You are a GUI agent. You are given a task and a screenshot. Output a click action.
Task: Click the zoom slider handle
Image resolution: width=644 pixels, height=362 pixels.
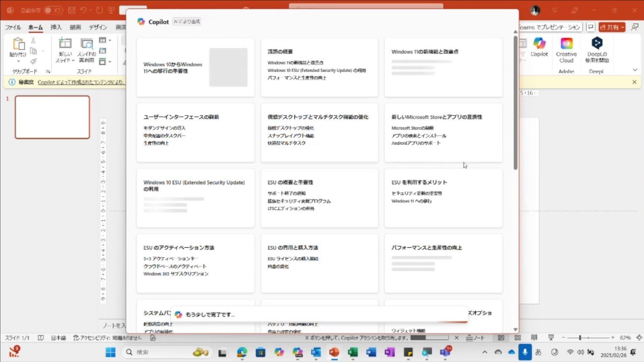coord(580,338)
